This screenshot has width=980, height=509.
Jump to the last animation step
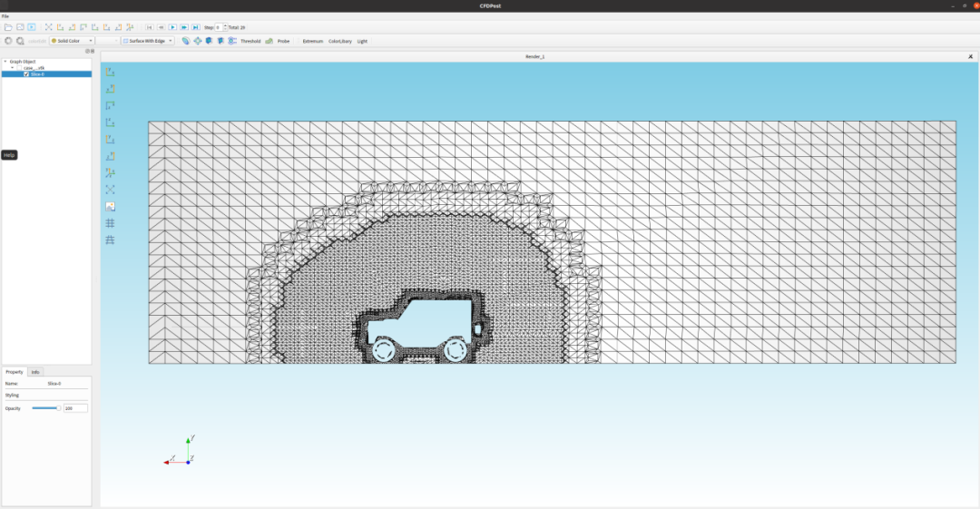[x=196, y=27]
